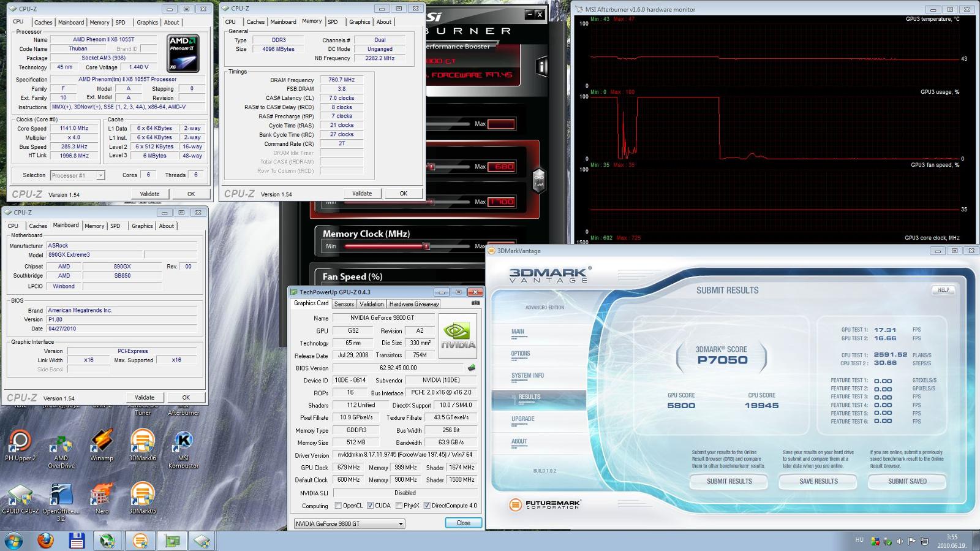Open SPD tab in top-left CPU-Z window
Viewport: 980px width, 551px height.
[120, 22]
